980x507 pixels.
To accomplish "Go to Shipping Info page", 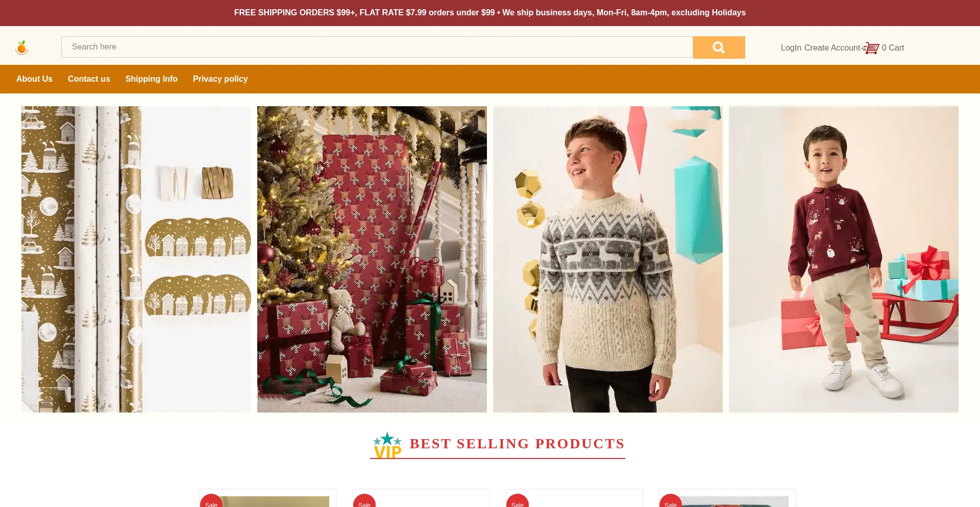I will point(152,79).
